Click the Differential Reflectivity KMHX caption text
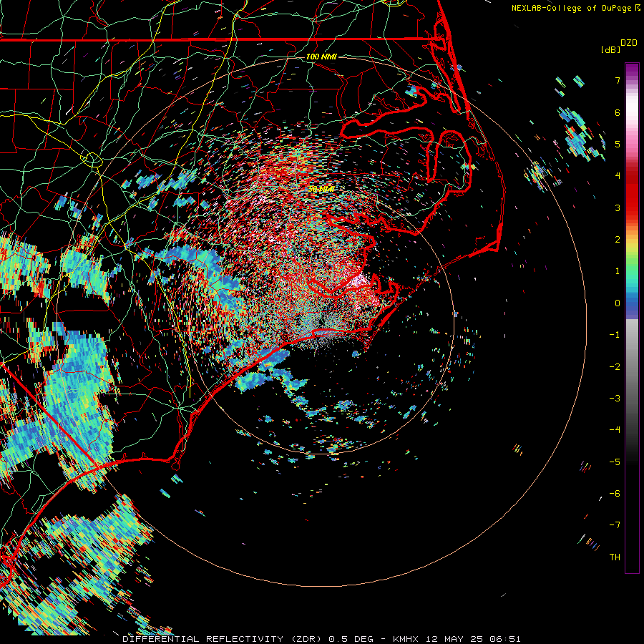644x644 pixels. coord(321,639)
